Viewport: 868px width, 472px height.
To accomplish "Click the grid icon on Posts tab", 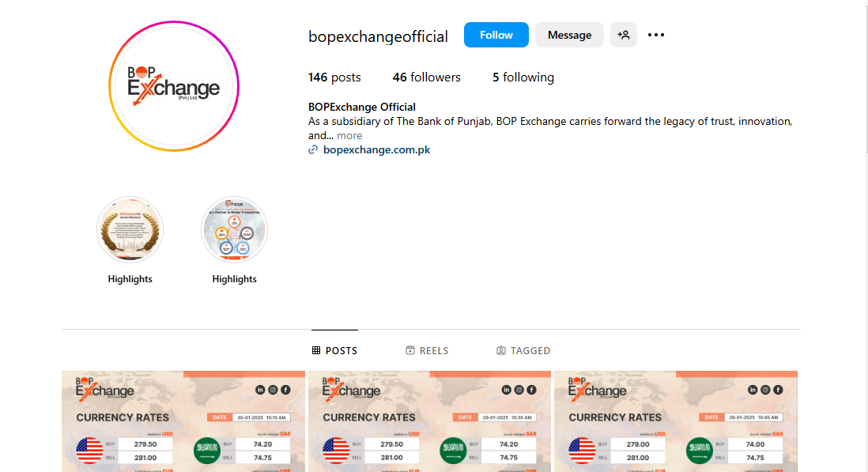I will pos(316,350).
